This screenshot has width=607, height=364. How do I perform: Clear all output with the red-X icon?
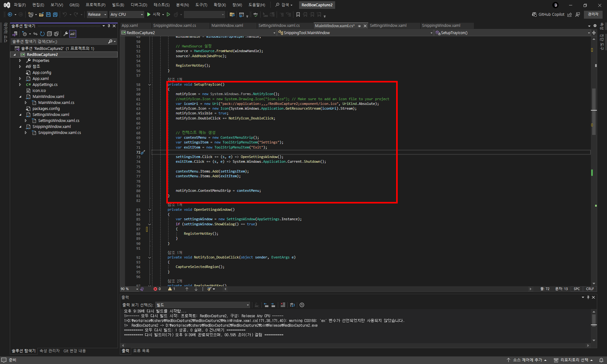pos(283,305)
